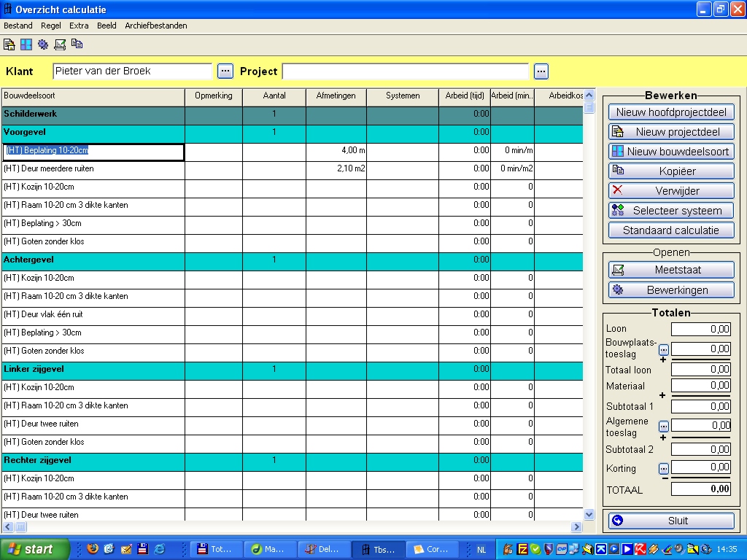This screenshot has width=747, height=560.
Task: Open Meetstaat via the drawing-board toolbar icon
Action: 60,44
